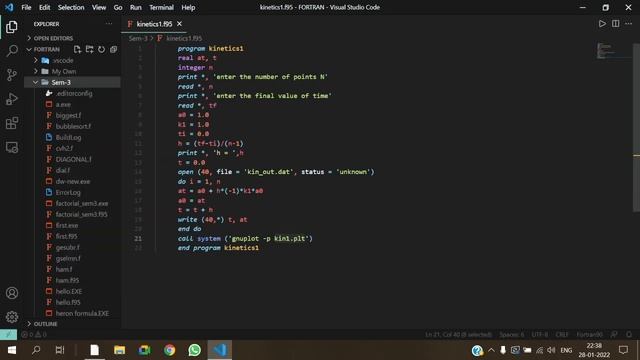Image resolution: width=640 pixels, height=360 pixels.
Task: Change indentation via Spaces: 6
Action: [511, 335]
